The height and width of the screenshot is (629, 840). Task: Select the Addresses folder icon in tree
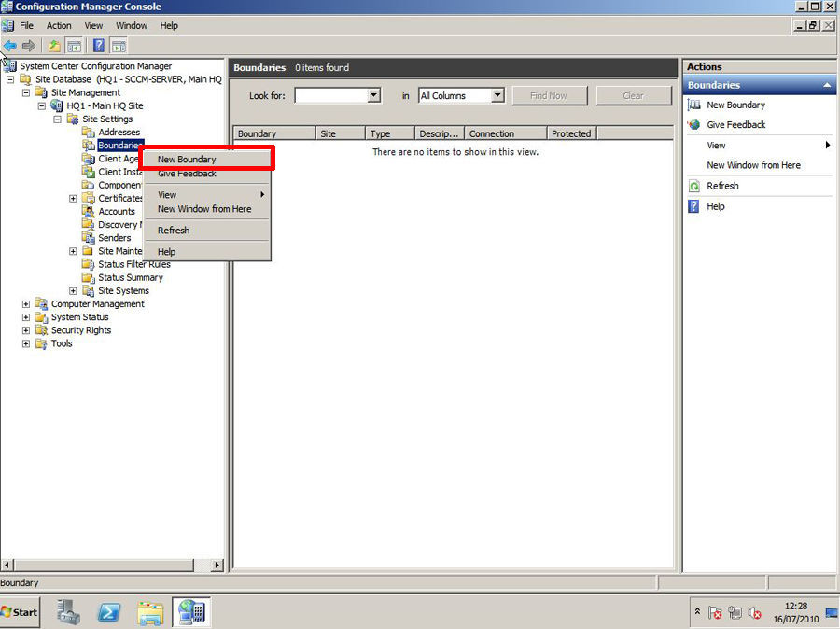tap(89, 132)
